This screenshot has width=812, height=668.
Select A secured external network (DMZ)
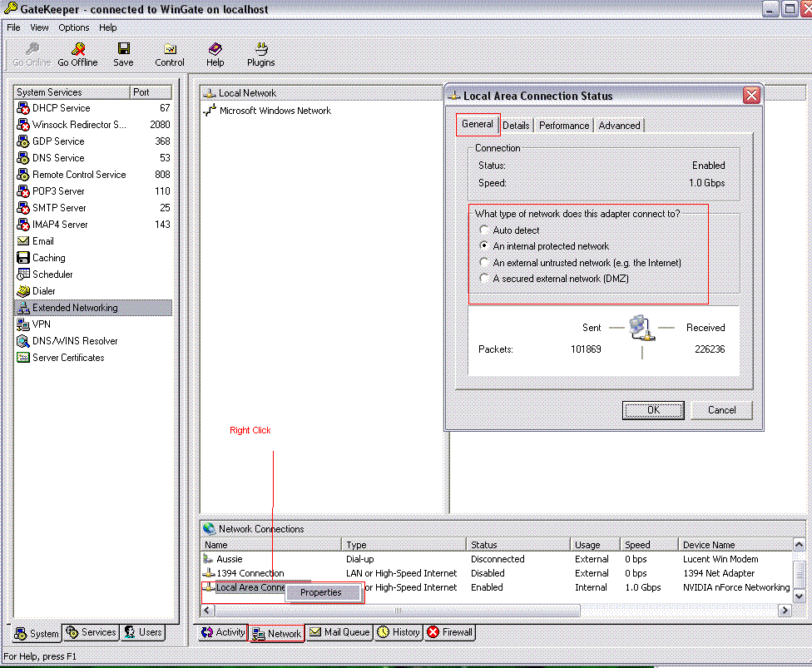pos(483,278)
